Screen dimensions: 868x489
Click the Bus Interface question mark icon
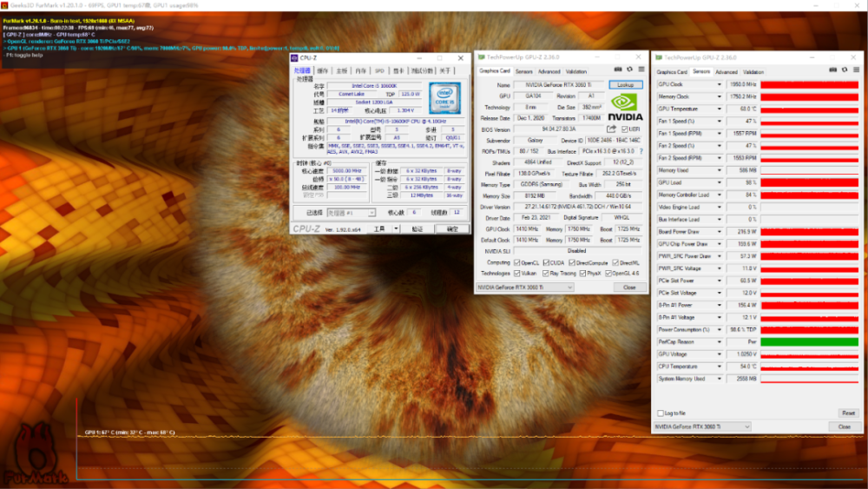[641, 151]
